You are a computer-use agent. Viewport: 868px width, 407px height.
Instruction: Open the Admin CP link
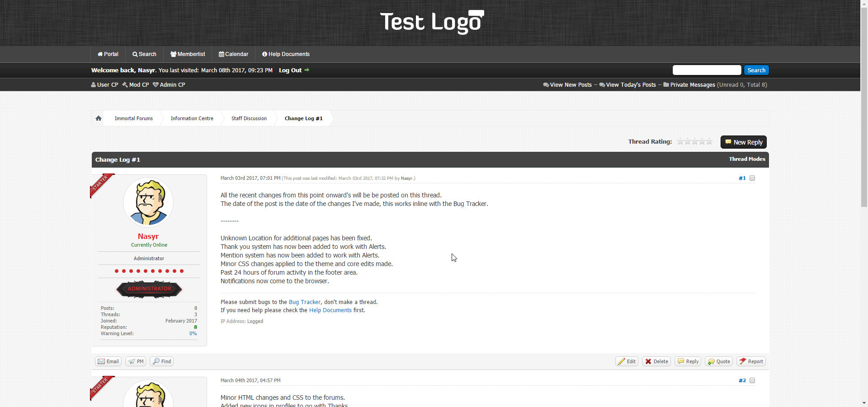click(169, 85)
